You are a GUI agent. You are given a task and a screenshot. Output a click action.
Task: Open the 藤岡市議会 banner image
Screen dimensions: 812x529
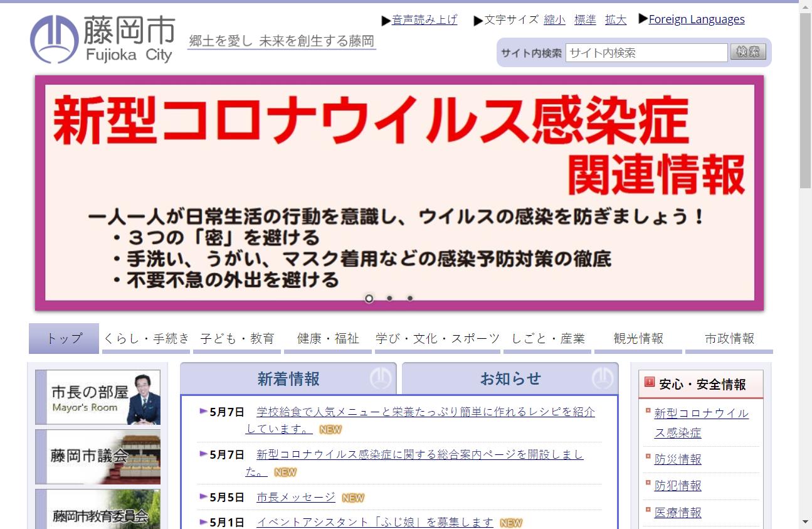(x=98, y=456)
